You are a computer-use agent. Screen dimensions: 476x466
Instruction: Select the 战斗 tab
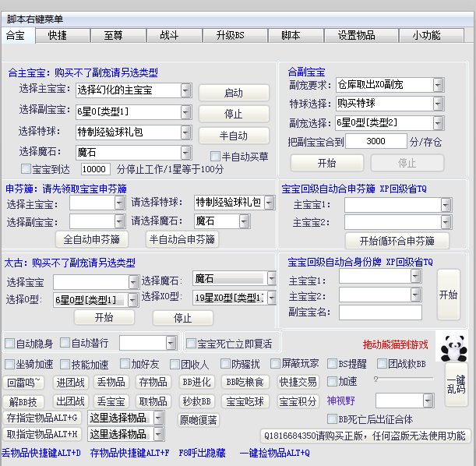175,36
